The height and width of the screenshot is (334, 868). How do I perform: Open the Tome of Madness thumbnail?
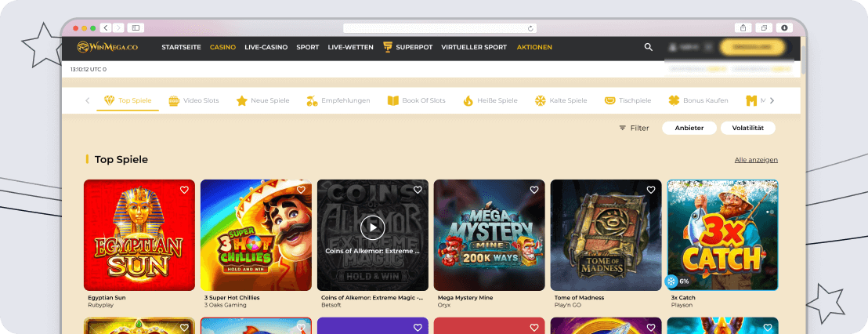606,235
